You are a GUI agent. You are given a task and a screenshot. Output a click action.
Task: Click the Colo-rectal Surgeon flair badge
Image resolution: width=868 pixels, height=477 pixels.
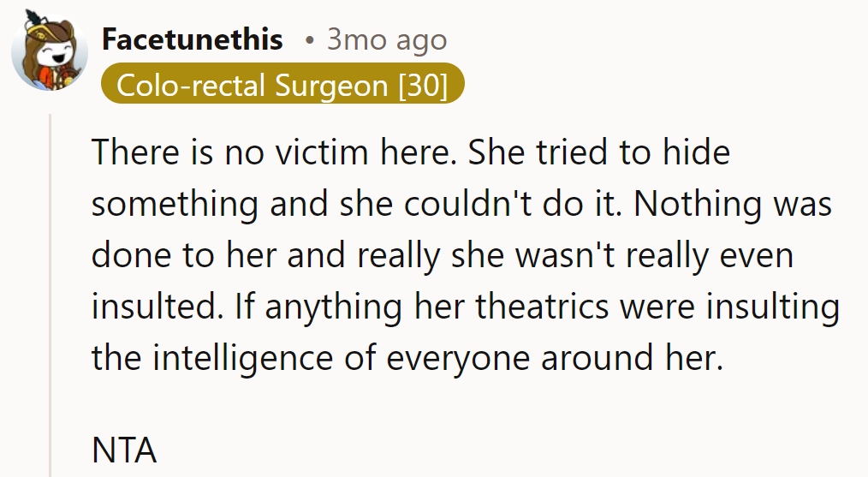click(282, 85)
